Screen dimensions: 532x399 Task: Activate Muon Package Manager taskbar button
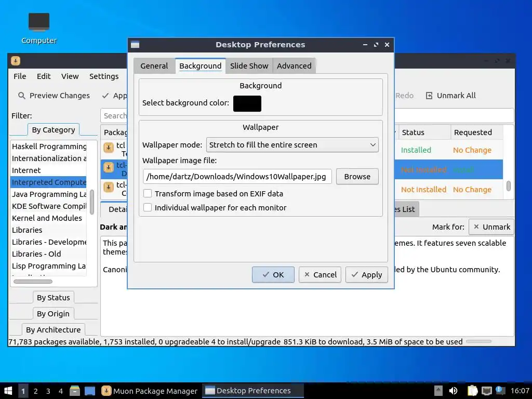[x=150, y=391]
